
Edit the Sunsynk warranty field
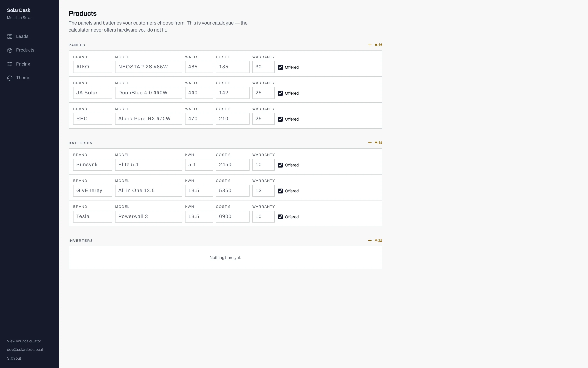pos(263,165)
